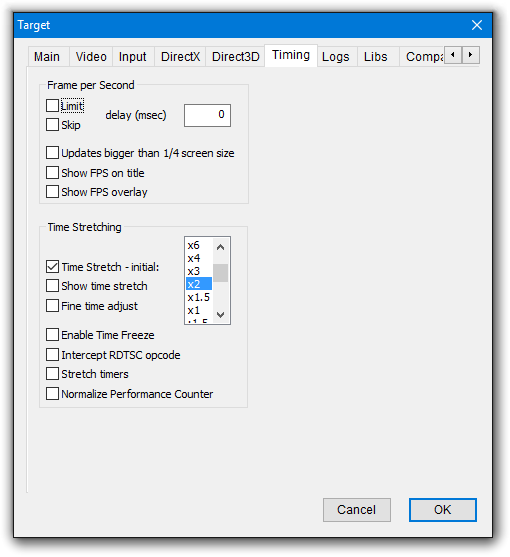Dismiss dialog with Cancel button

click(x=357, y=510)
